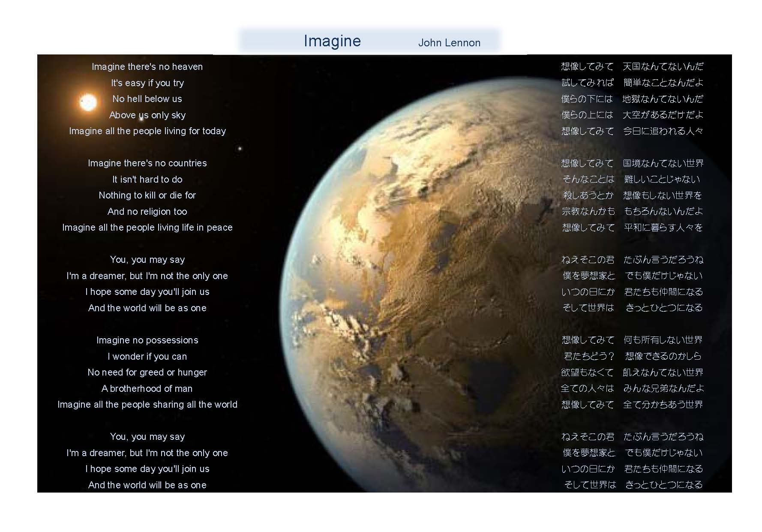Click the lyric "It's easy if you try"

147,83
